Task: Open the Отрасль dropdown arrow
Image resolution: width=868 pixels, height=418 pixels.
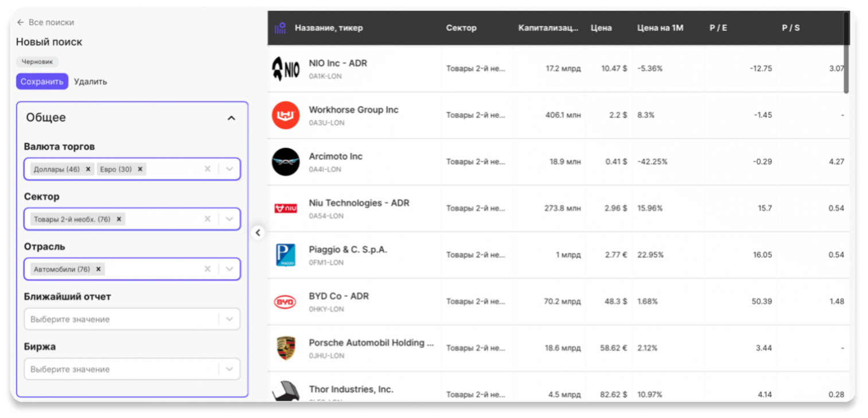Action: (229, 269)
